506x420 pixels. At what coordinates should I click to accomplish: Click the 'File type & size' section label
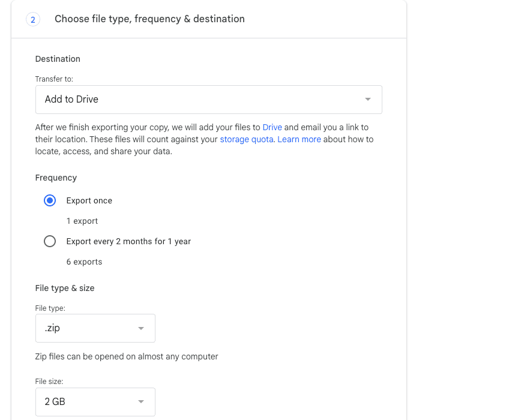tap(65, 288)
